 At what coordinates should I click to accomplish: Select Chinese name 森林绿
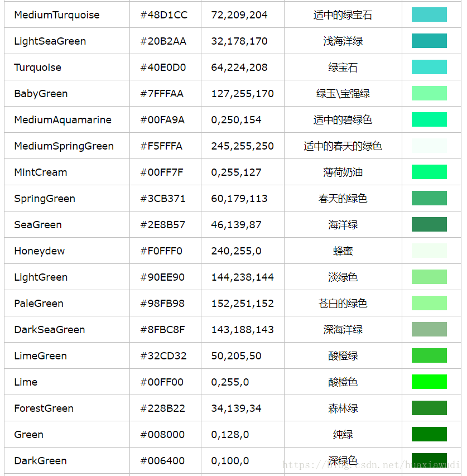[343, 408]
